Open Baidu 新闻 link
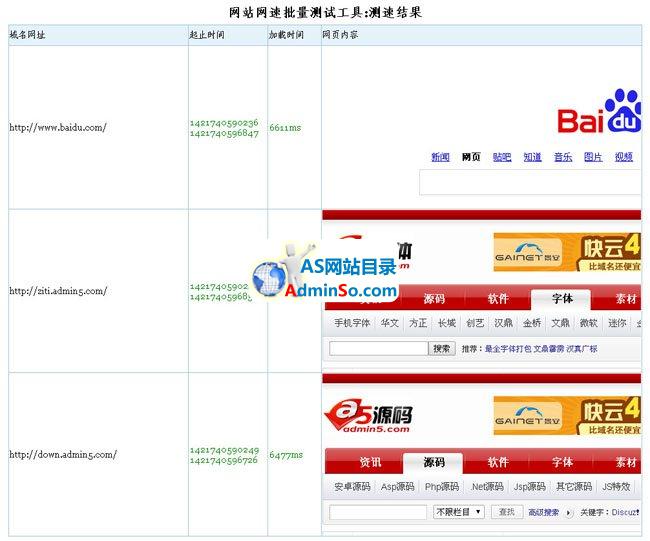 click(440, 157)
